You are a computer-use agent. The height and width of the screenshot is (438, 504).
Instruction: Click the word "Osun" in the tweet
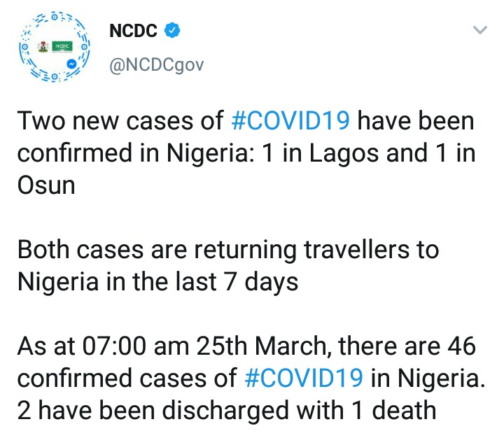pos(46,185)
